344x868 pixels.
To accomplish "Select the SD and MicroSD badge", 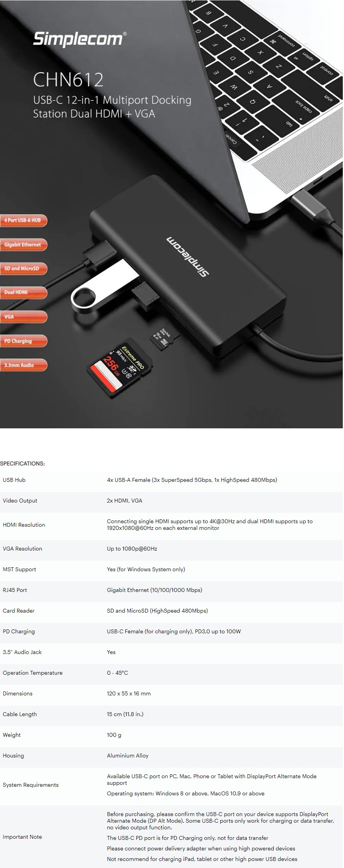I will (x=23, y=269).
